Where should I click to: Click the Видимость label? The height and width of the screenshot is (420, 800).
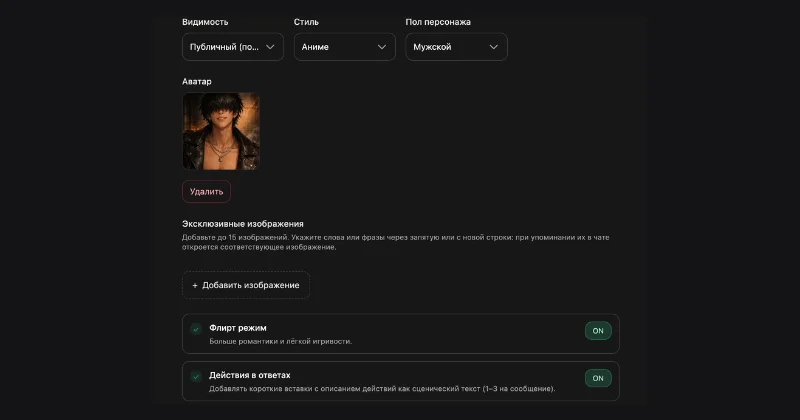click(205, 22)
